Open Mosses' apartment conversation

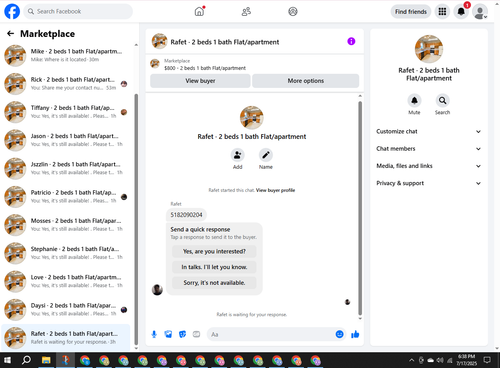point(66,225)
